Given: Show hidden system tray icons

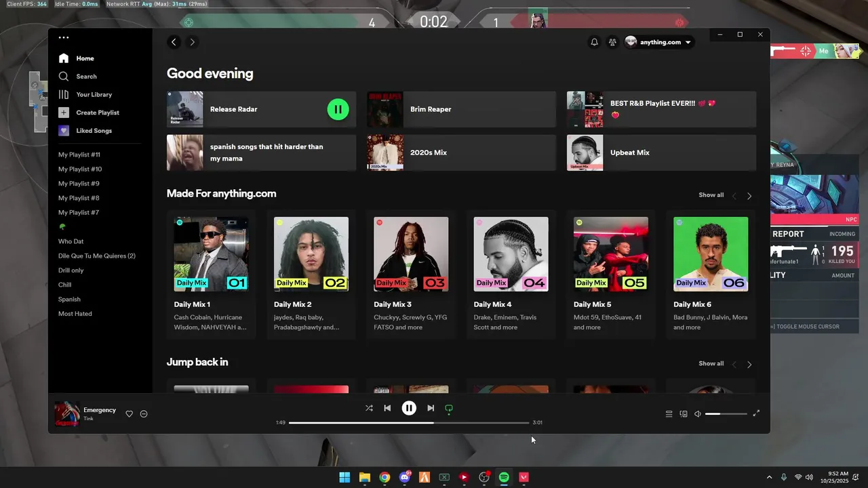Looking at the screenshot, I should 769,477.
